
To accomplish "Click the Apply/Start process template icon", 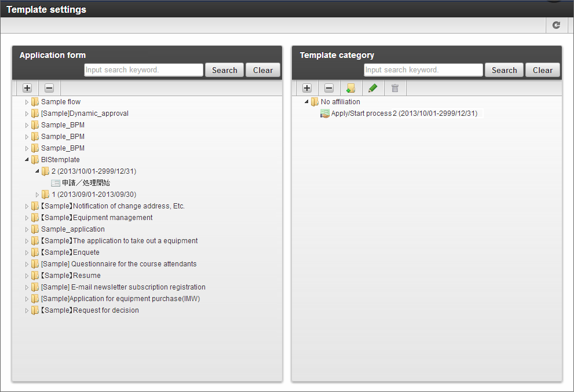I will [325, 113].
